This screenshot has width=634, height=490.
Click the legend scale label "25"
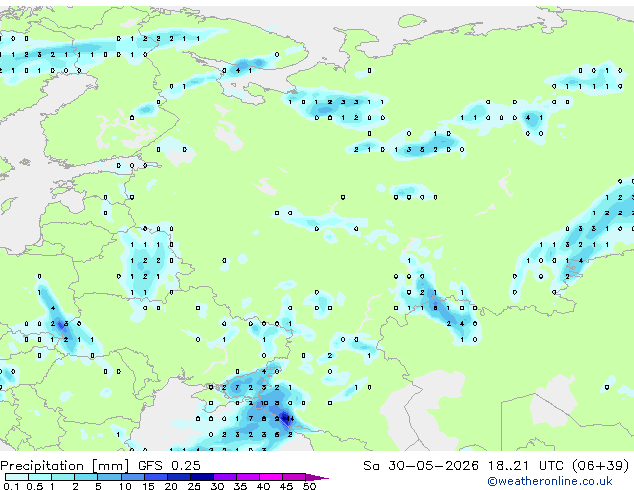point(194,486)
